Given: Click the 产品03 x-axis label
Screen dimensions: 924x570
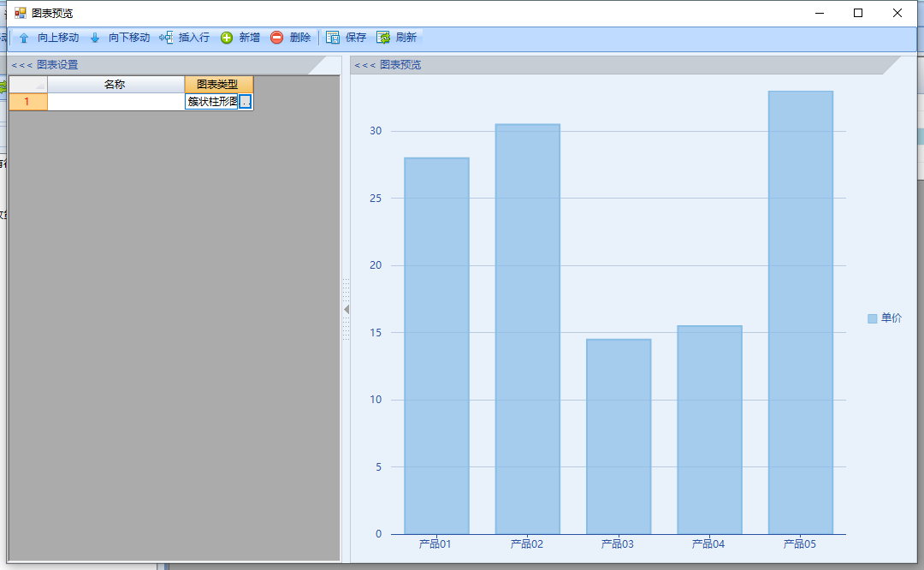Looking at the screenshot, I should pos(618,544).
